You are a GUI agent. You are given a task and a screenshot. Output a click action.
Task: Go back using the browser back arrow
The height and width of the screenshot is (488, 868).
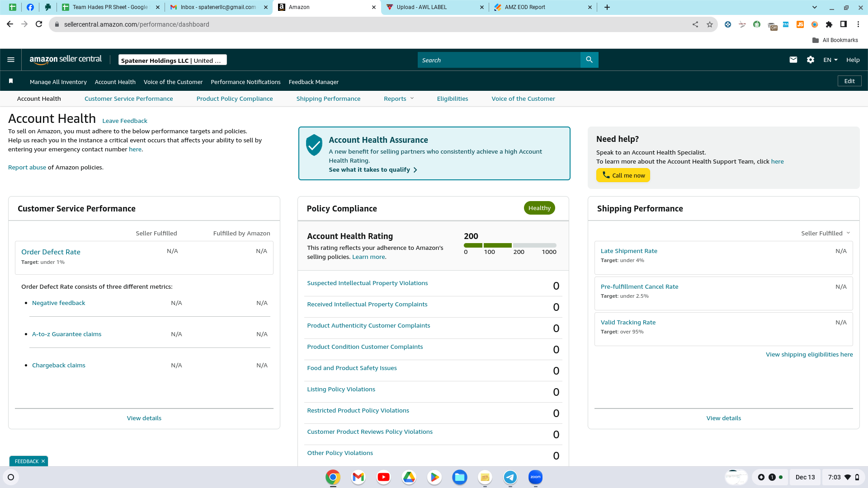pos(10,24)
